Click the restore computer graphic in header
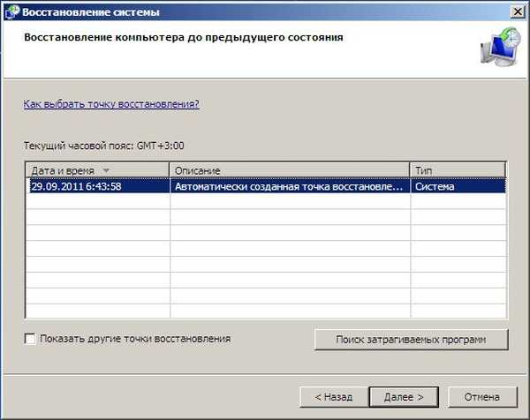The width and height of the screenshot is (530, 420). 500,48
